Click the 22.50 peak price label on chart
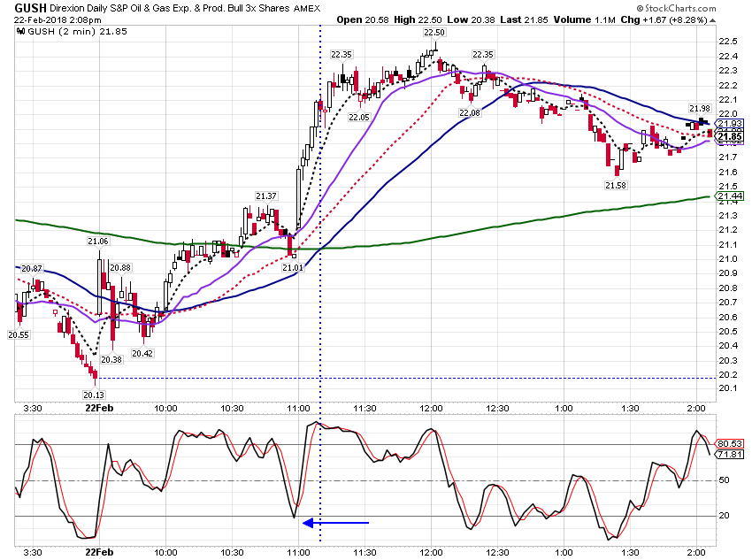The height and width of the screenshot is (560, 752). [434, 32]
